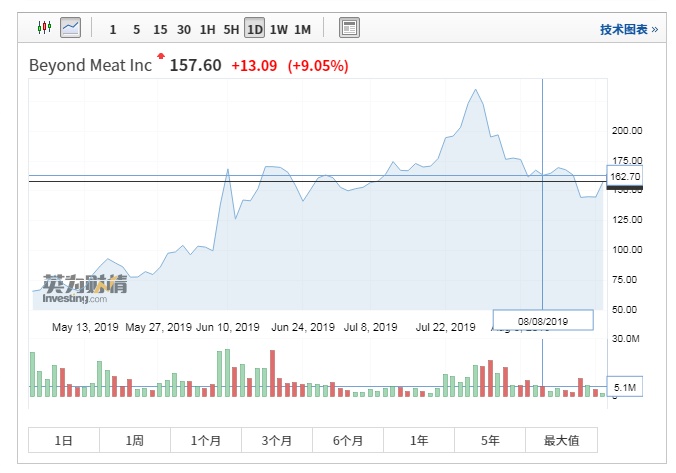Image resolution: width=676 pixels, height=473 pixels.
Task: Select the 1D interval button
Action: (255, 29)
